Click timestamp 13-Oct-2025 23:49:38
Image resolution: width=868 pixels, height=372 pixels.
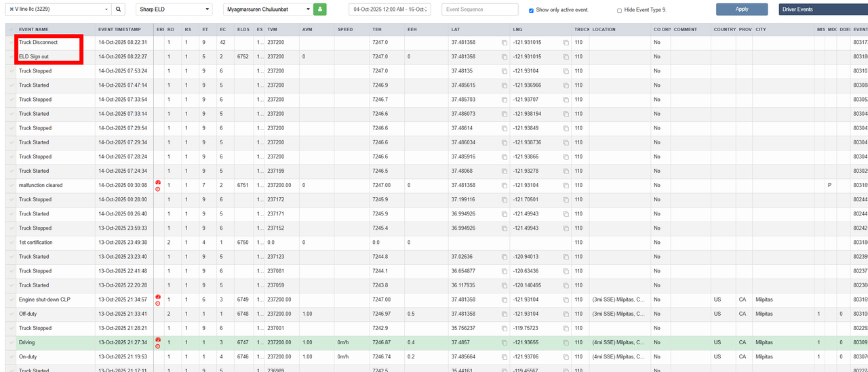(x=123, y=243)
